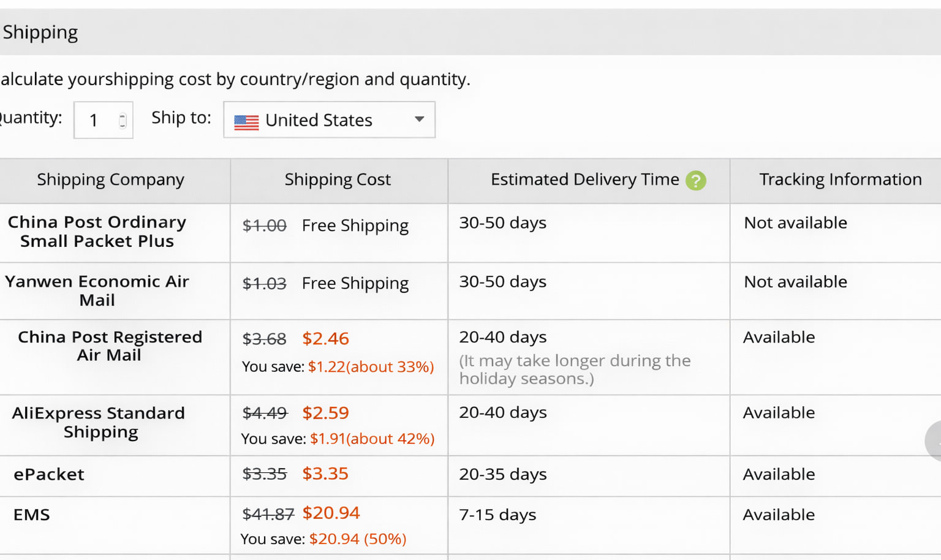Click the partially visible gray circle at right edge
Image resolution: width=941 pixels, height=560 pixels.
tap(935, 441)
